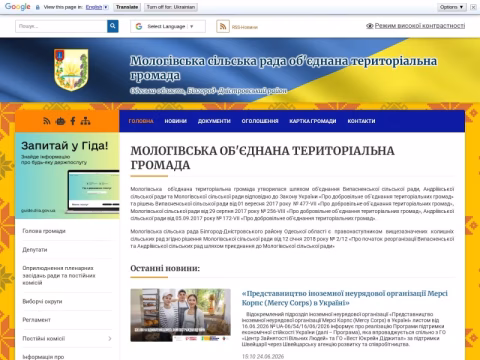Open the sitemap icon
Viewport: 480px width, 360px height.
point(85,121)
